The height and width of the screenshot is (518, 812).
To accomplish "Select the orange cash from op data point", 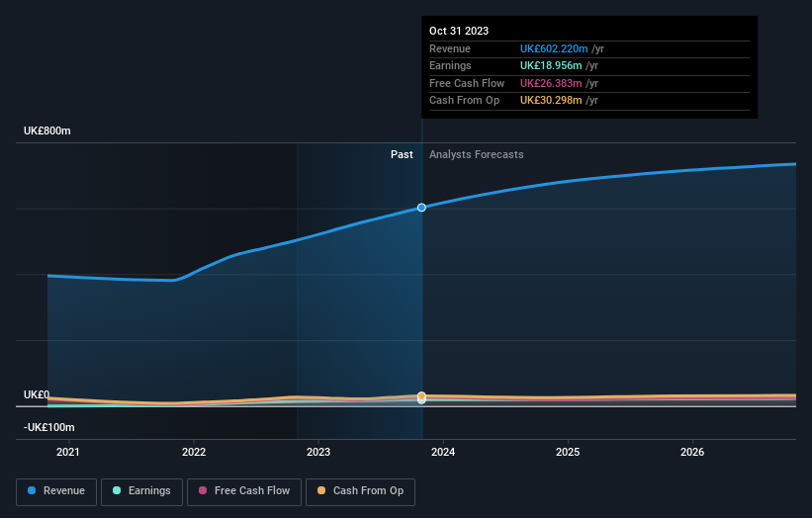I will click(x=421, y=395).
